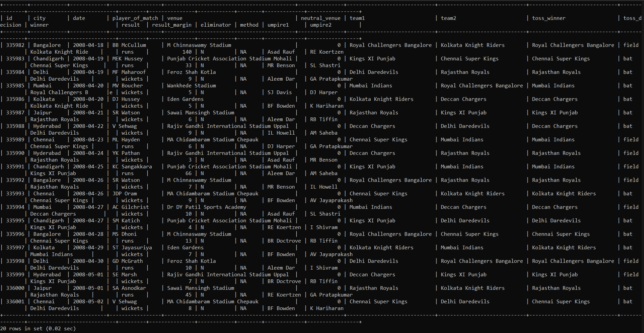Select player ML Hayden
This screenshot has width=644, height=333.
126,140
